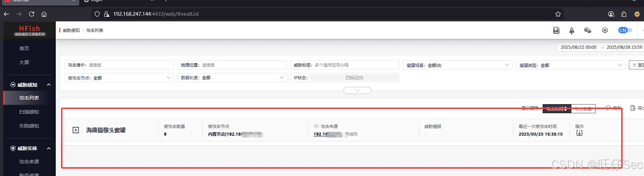Screen dimensions: 644x176
Task: Click the attack count value 9
Action: (165, 134)
